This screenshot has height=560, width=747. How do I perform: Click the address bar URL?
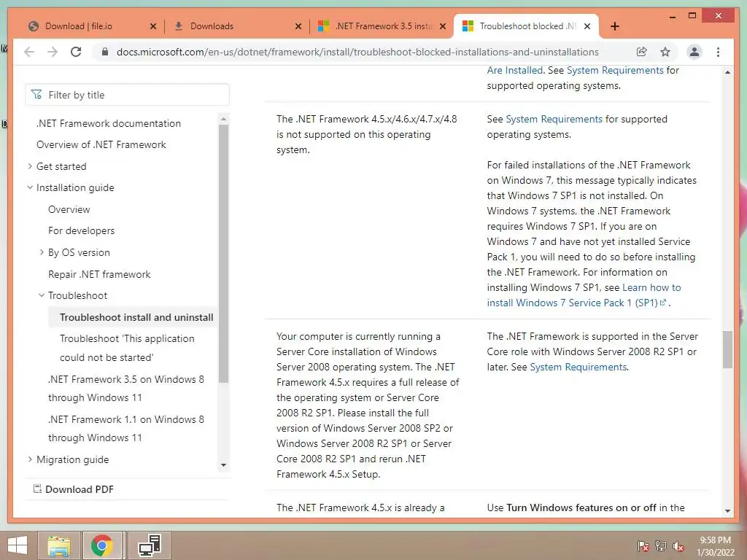pos(357,52)
